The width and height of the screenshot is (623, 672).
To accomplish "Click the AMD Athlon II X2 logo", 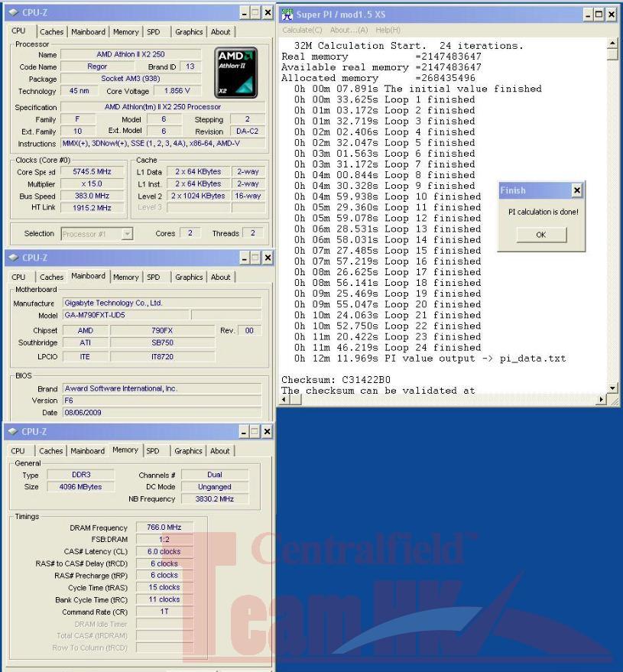I will coord(235,73).
